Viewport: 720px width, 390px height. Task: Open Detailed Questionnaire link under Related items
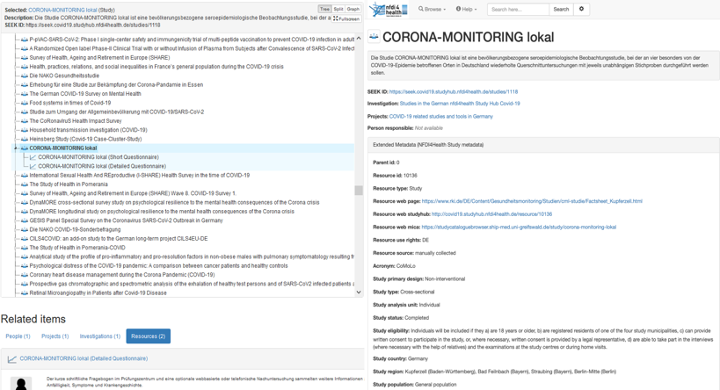pyautogui.click(x=84, y=358)
